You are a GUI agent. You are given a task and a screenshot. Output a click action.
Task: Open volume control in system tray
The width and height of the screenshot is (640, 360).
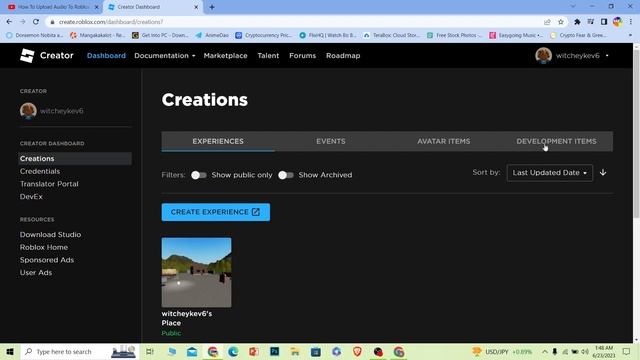tap(585, 351)
